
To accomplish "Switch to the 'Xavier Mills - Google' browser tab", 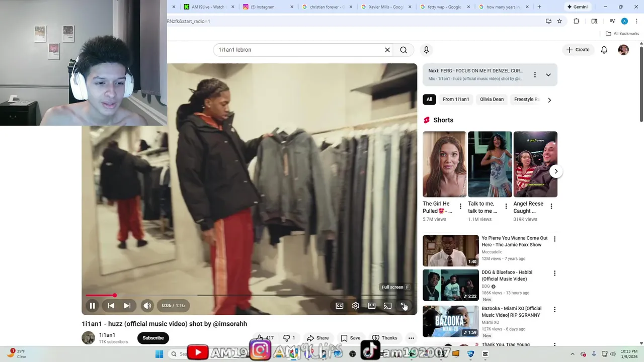I will click(x=386, y=7).
